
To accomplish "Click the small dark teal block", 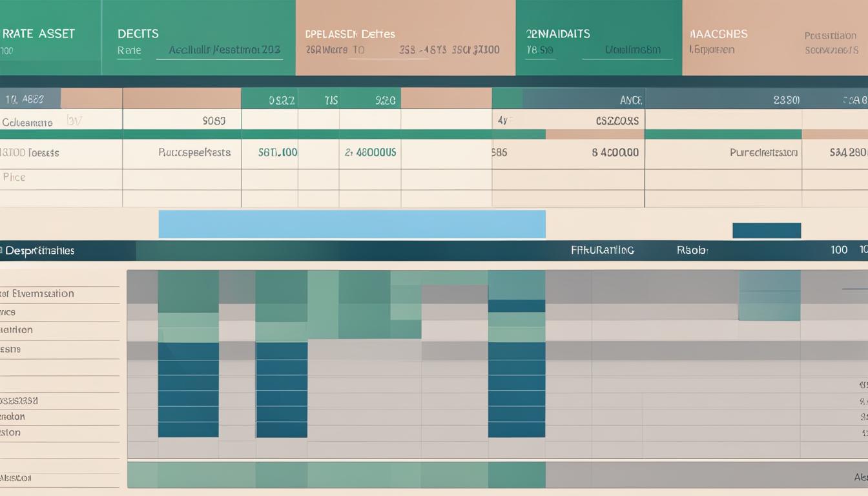I will point(766,231).
